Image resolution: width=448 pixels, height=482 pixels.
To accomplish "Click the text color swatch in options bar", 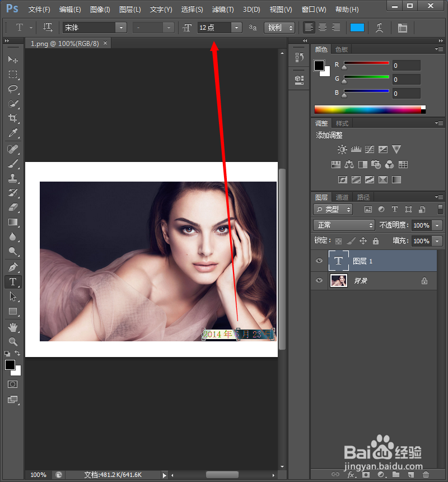I will (x=357, y=27).
